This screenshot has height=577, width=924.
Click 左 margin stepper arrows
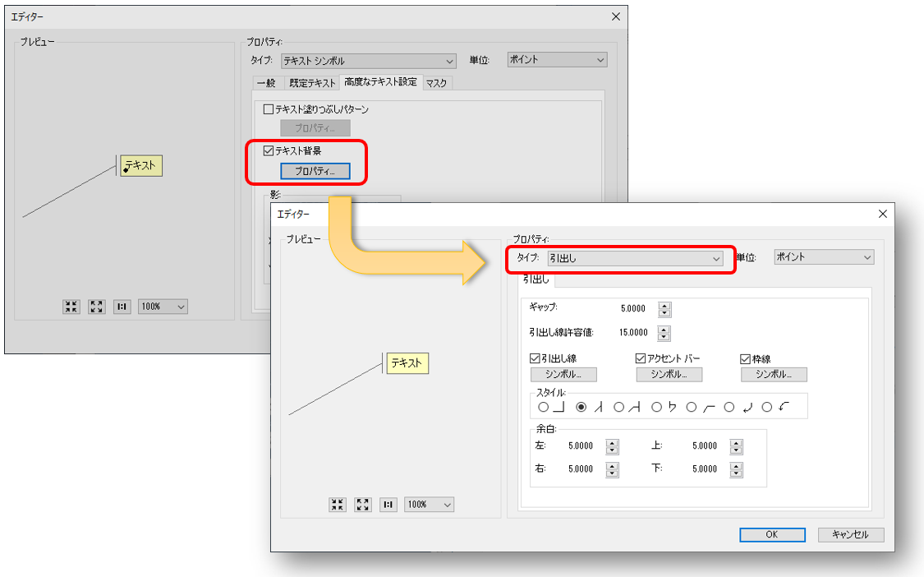point(612,446)
